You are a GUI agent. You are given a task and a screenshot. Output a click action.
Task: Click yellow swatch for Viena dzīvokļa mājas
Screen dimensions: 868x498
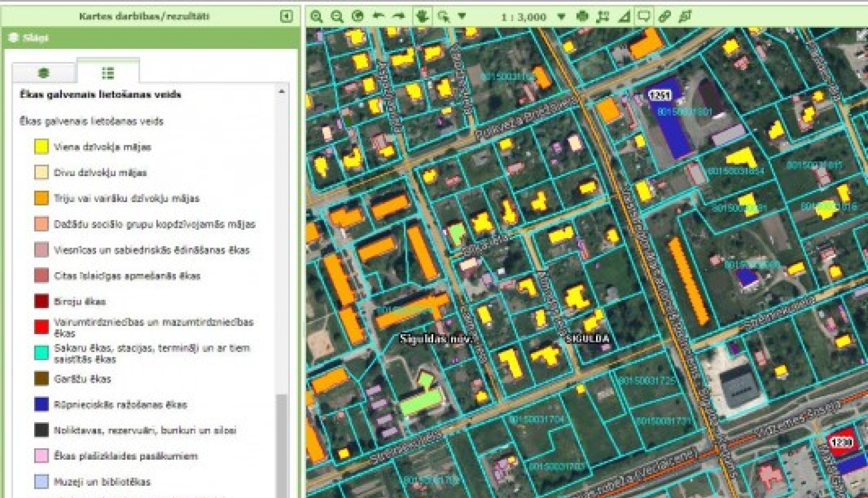tap(41, 147)
